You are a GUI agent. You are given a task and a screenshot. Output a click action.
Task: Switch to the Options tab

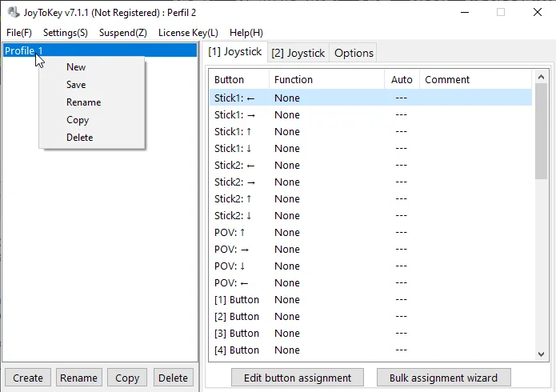354,53
